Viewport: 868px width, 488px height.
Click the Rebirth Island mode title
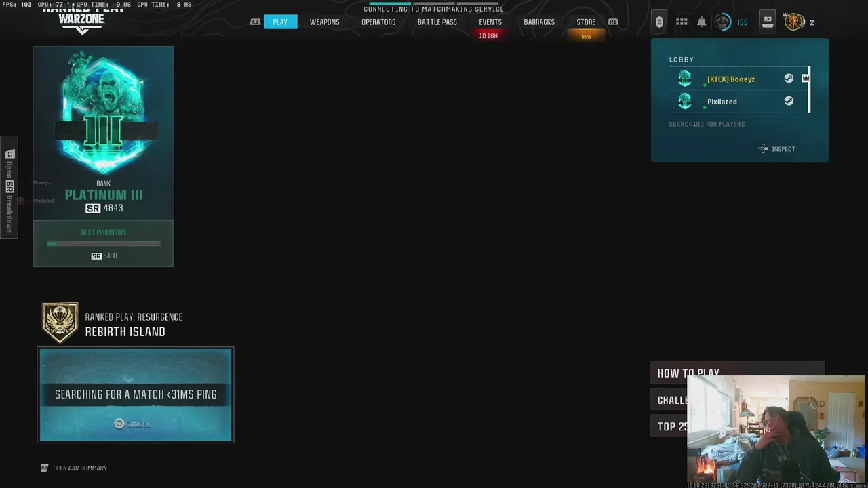tap(125, 331)
